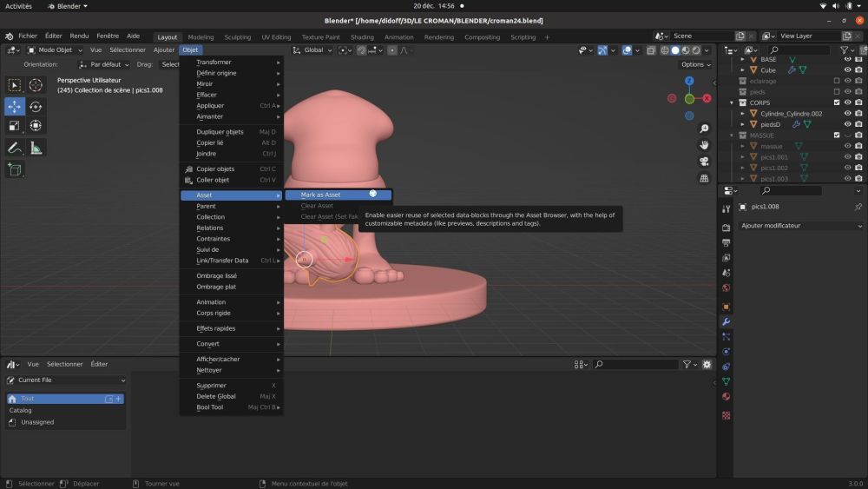Viewport: 868px width, 489px height.
Task: Open the Sélectionner menu in viewport header
Action: click(128, 50)
